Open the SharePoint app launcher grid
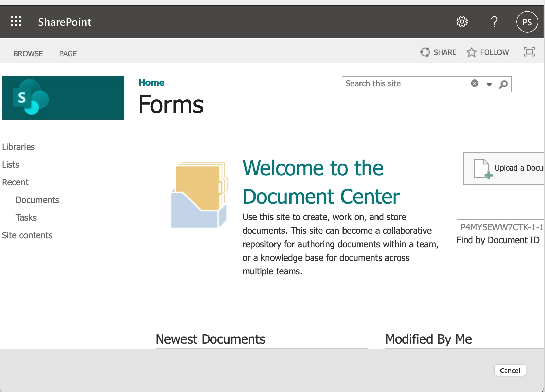Viewport: 545px width, 392px height. coord(16,21)
